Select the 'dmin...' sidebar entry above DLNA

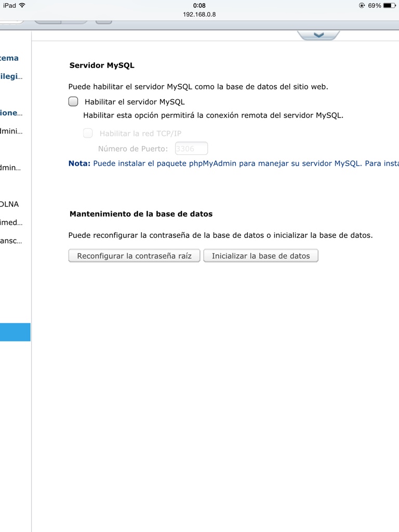coord(11,168)
